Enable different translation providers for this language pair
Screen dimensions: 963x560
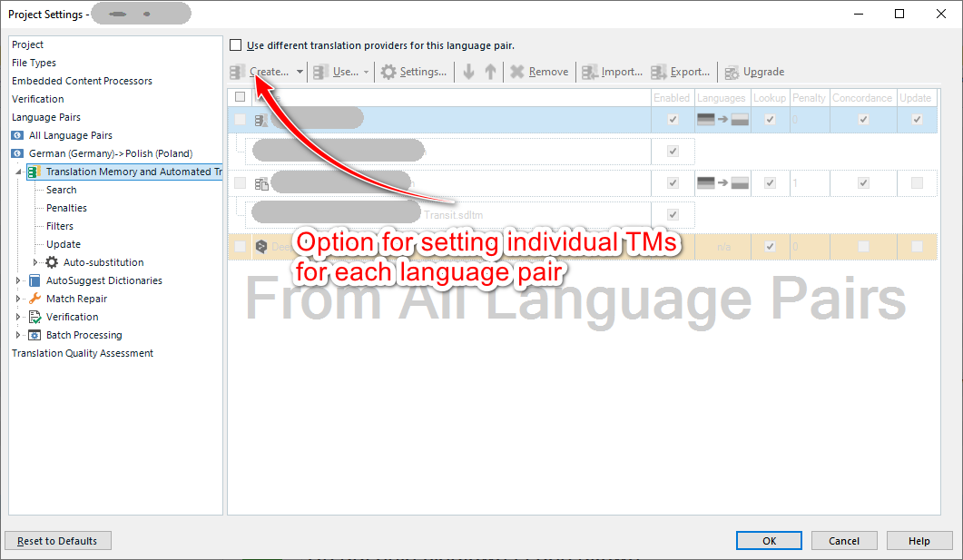click(x=235, y=44)
